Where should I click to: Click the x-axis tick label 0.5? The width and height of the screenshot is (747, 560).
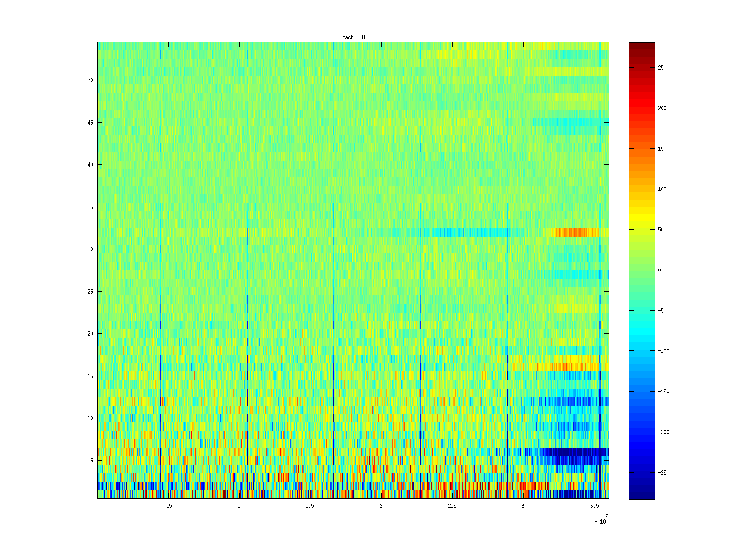(168, 506)
